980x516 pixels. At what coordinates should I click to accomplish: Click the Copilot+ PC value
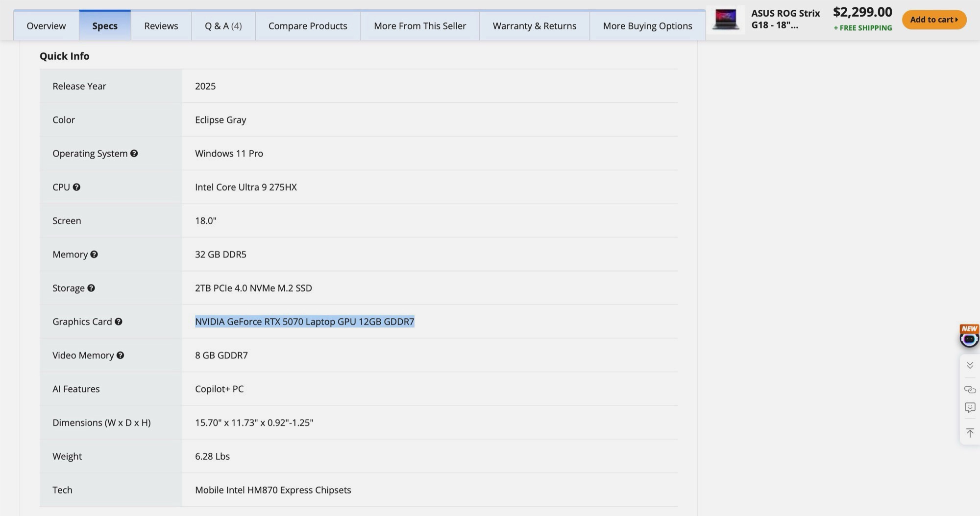click(x=219, y=389)
